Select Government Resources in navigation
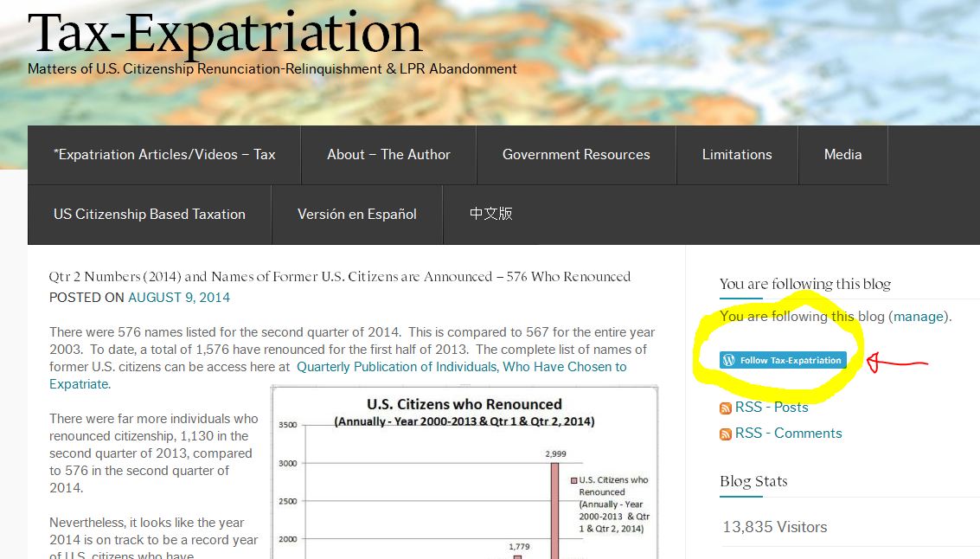This screenshot has width=980, height=559. 576,155
